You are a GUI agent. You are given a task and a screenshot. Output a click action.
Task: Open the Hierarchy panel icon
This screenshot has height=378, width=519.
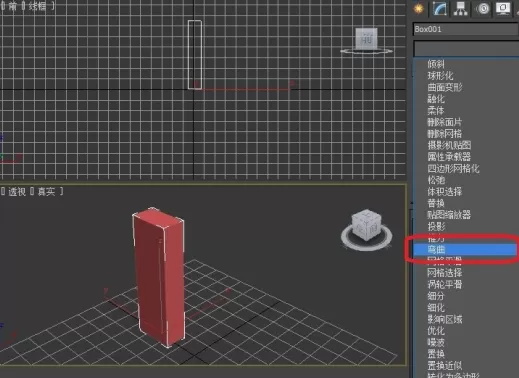pyautogui.click(x=460, y=8)
